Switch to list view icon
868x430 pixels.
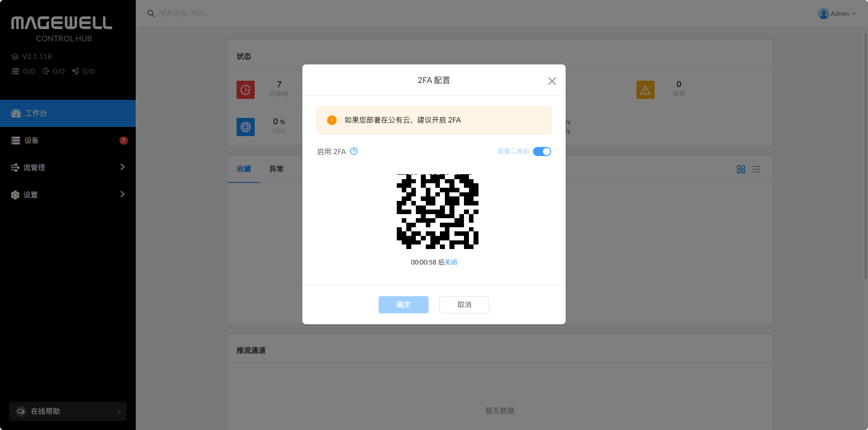point(756,169)
